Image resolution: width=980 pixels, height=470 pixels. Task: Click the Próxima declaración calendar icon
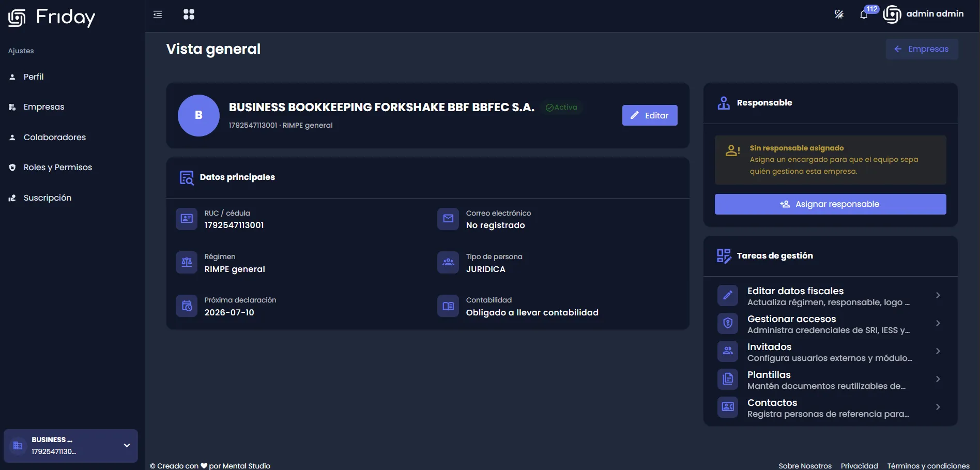point(187,306)
